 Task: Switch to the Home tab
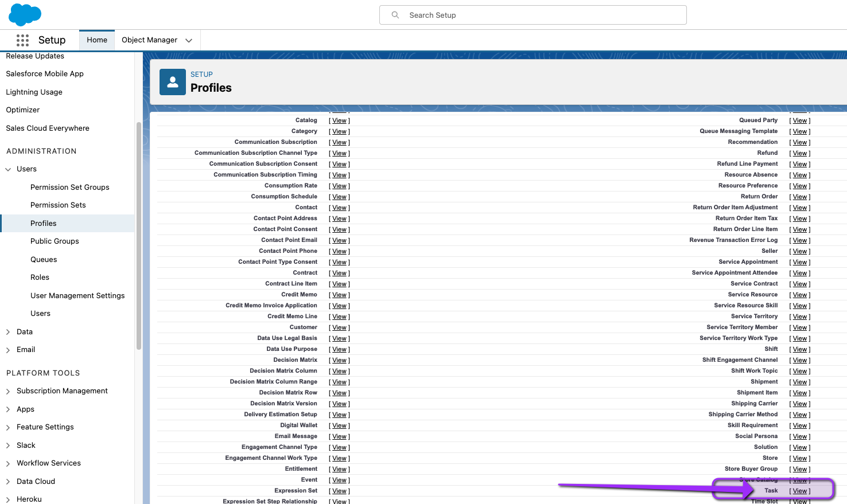click(x=97, y=40)
